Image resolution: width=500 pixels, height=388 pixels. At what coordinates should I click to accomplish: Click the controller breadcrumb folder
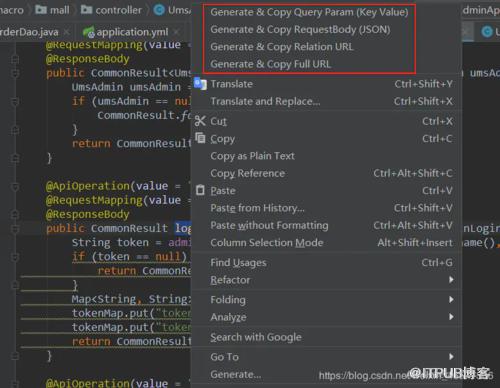click(118, 10)
